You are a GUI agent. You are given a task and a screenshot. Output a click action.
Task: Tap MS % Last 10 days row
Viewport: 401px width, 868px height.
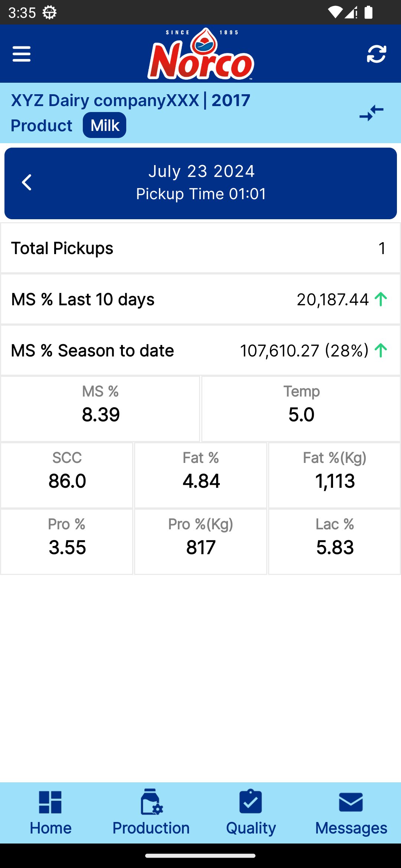pyautogui.click(x=200, y=299)
